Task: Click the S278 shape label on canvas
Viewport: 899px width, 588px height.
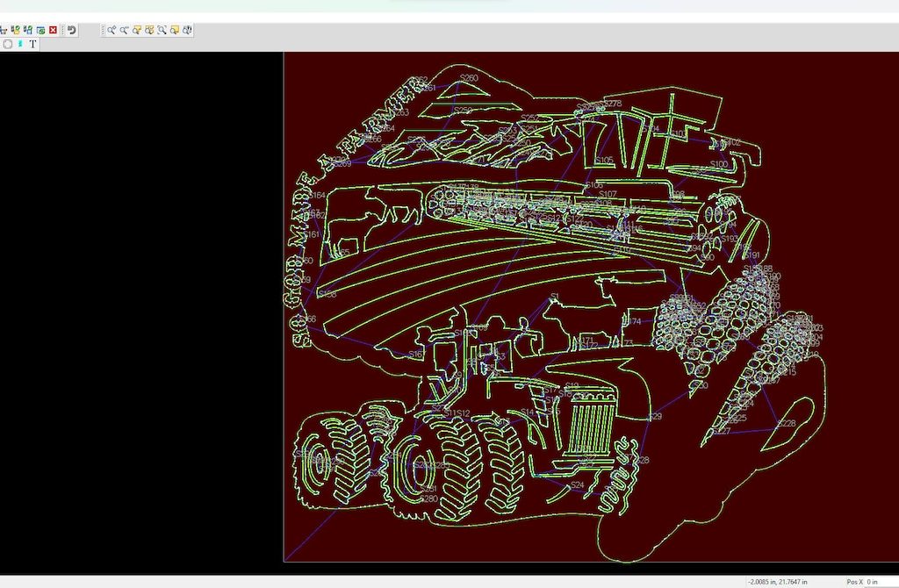Action: [x=613, y=104]
